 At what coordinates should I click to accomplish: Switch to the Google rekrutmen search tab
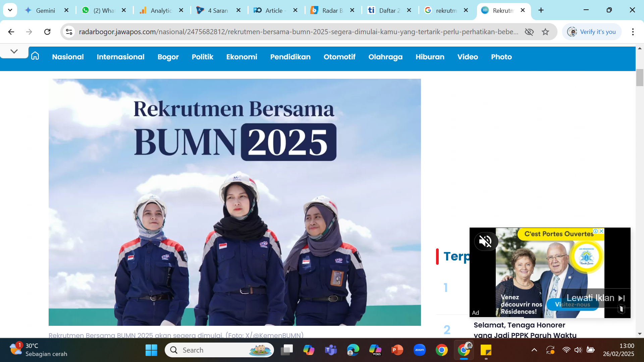pyautogui.click(x=441, y=10)
